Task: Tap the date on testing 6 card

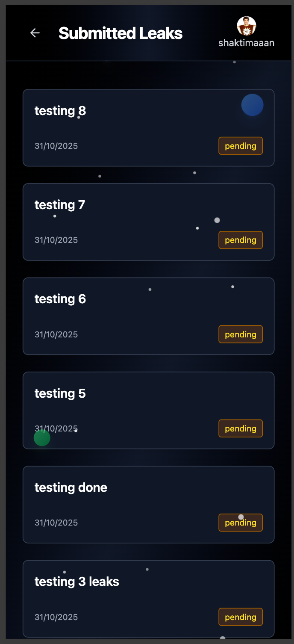Action: (x=56, y=334)
